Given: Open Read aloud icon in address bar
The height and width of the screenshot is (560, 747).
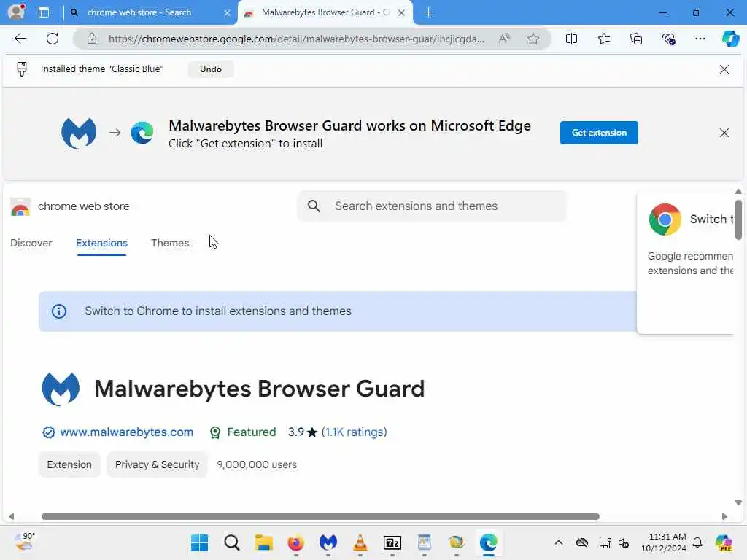Looking at the screenshot, I should point(504,39).
